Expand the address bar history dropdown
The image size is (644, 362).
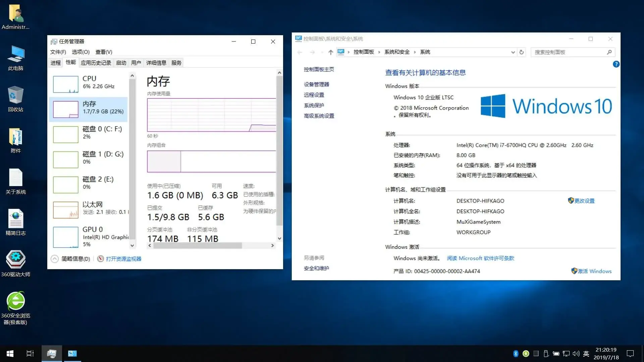coord(513,52)
